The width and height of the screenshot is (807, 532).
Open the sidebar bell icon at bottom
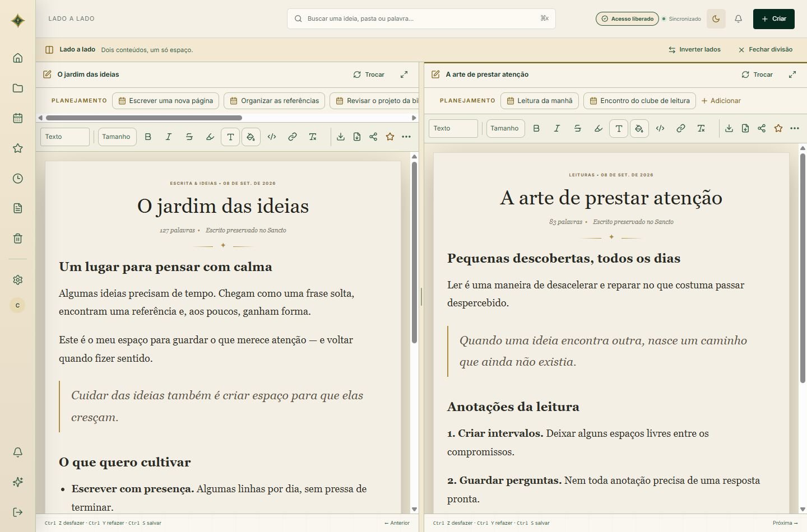point(18,452)
